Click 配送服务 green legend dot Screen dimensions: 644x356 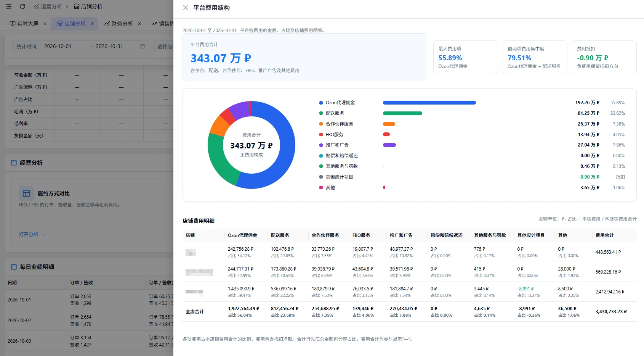321,113
